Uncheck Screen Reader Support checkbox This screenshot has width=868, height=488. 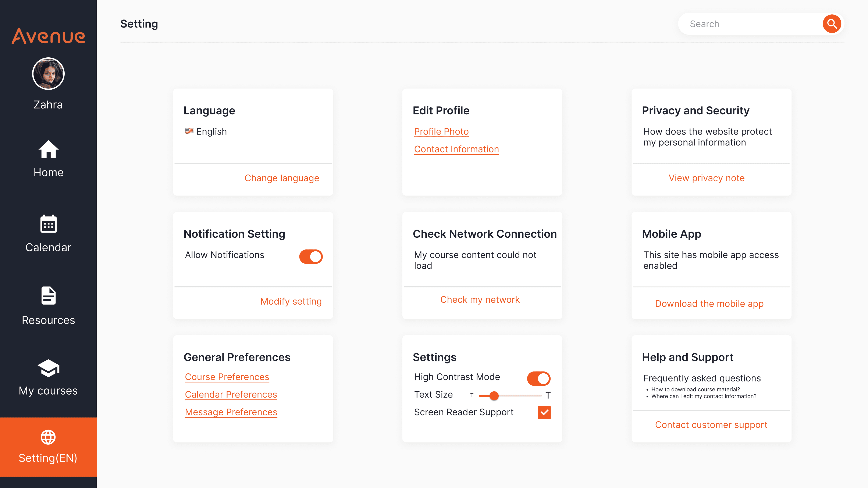(x=544, y=412)
